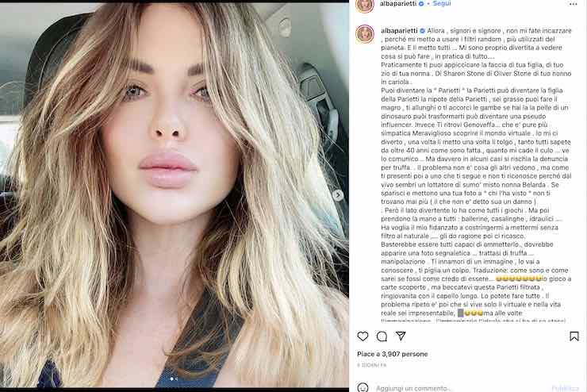Click the verified badge in the caption
Image resolution: width=587 pixels, height=392 pixels.
pos(422,31)
